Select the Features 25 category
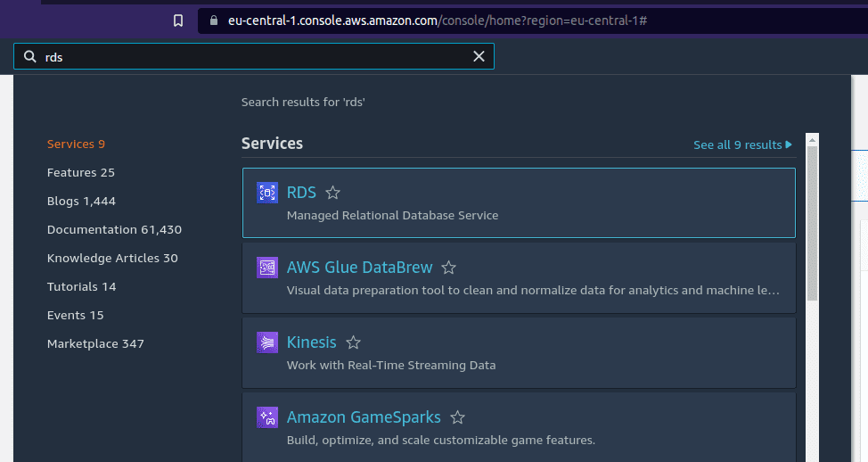868x462 pixels. 81,172
